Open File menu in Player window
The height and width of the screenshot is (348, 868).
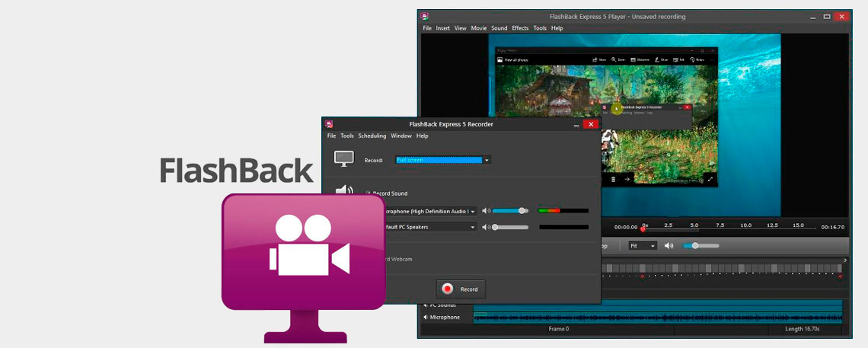point(427,28)
